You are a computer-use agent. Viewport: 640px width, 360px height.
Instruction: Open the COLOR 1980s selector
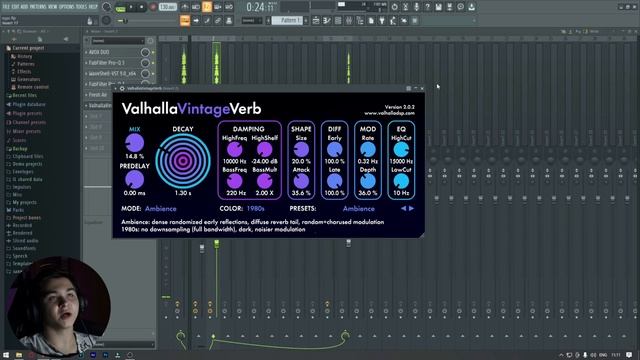(255, 209)
